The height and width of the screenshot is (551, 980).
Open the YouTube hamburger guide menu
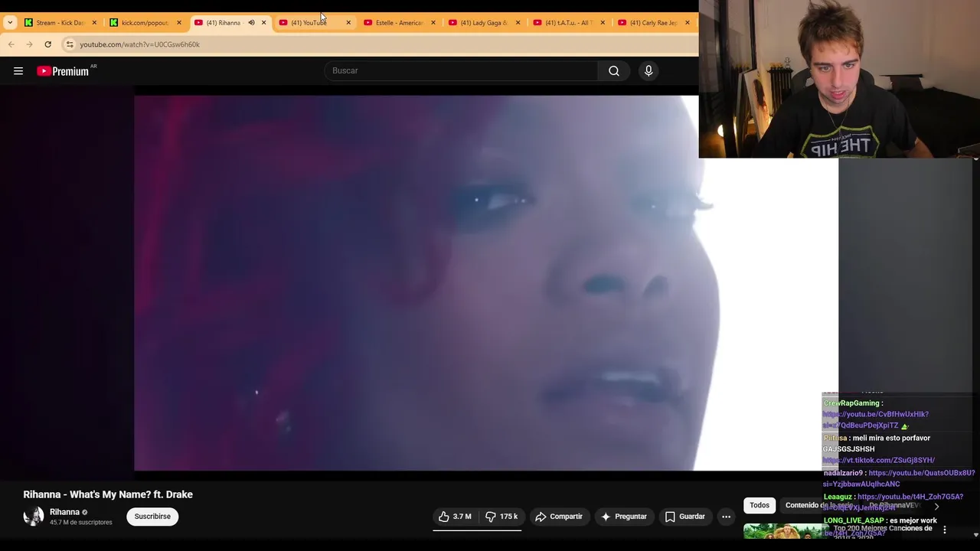coord(18,71)
